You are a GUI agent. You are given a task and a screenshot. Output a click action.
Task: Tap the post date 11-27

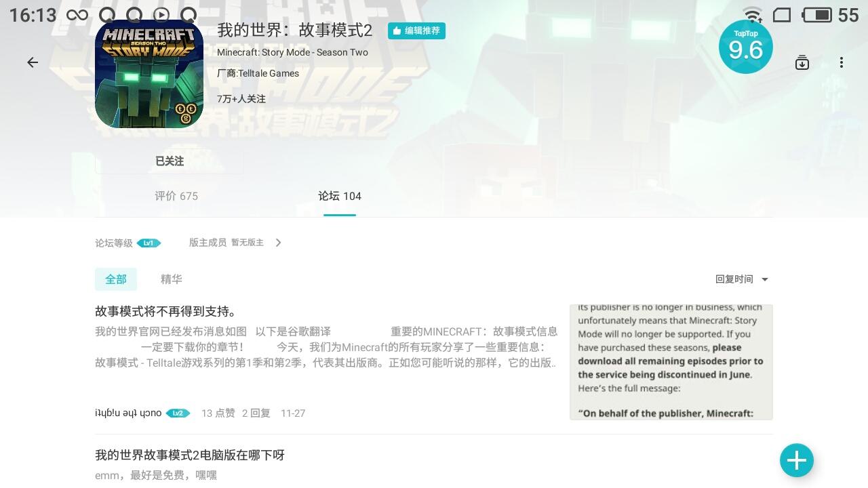293,413
